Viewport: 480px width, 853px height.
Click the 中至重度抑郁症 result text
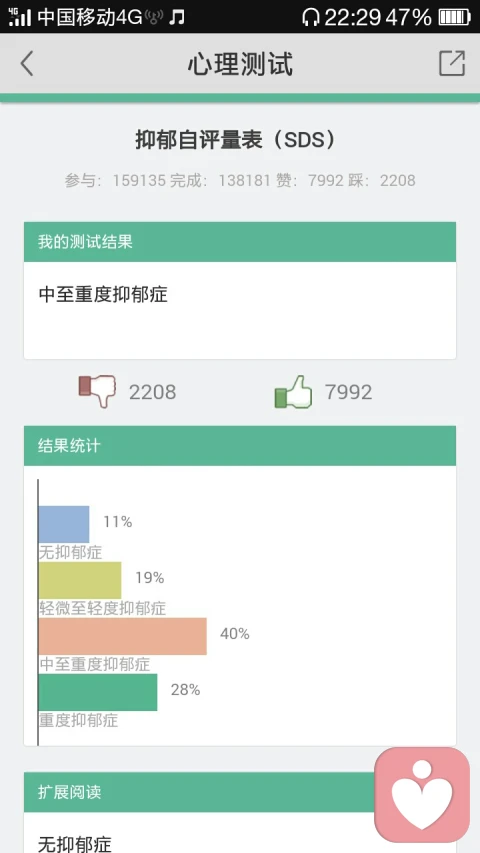click(x=103, y=295)
